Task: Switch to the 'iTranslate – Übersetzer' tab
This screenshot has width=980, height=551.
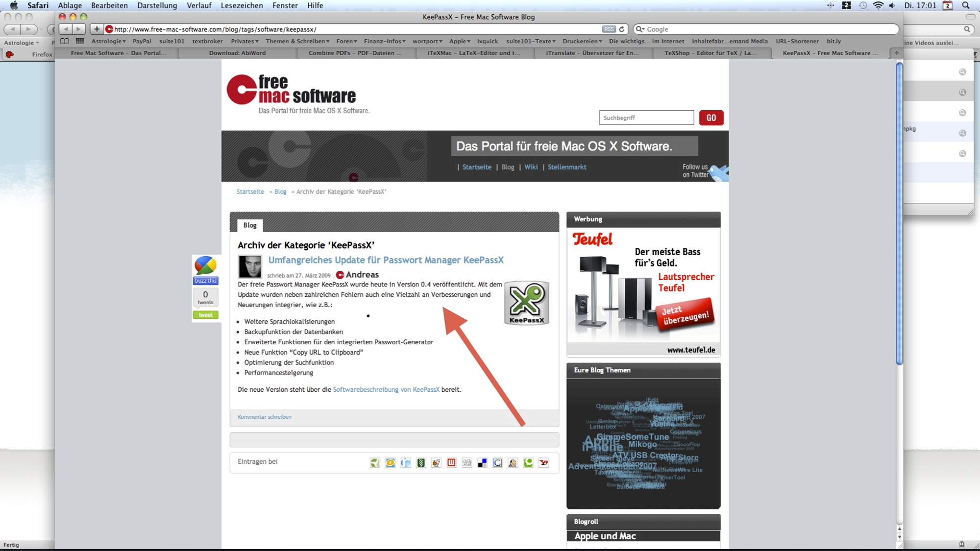Action: (592, 53)
